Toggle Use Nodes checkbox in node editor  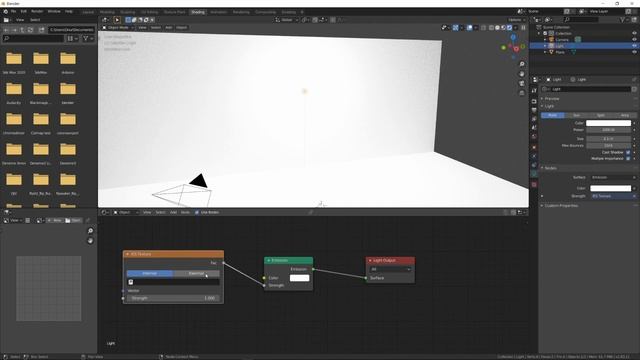197,213
